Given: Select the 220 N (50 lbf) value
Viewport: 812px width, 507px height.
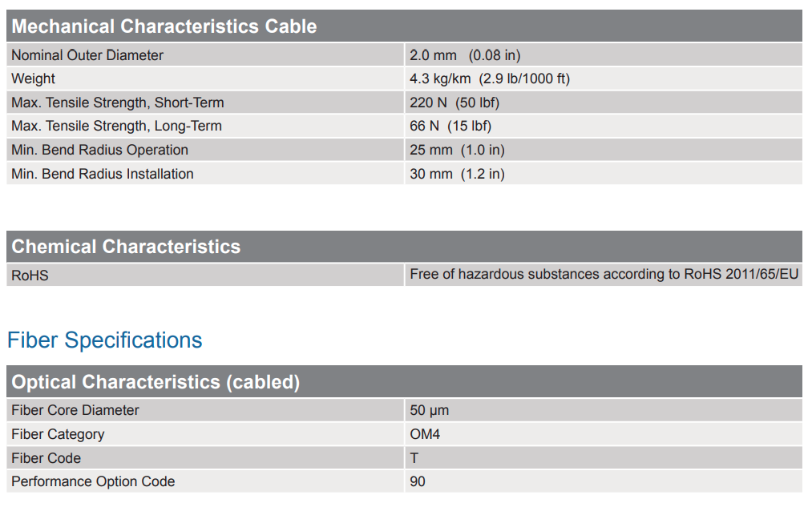Looking at the screenshot, I should pyautogui.click(x=454, y=103).
